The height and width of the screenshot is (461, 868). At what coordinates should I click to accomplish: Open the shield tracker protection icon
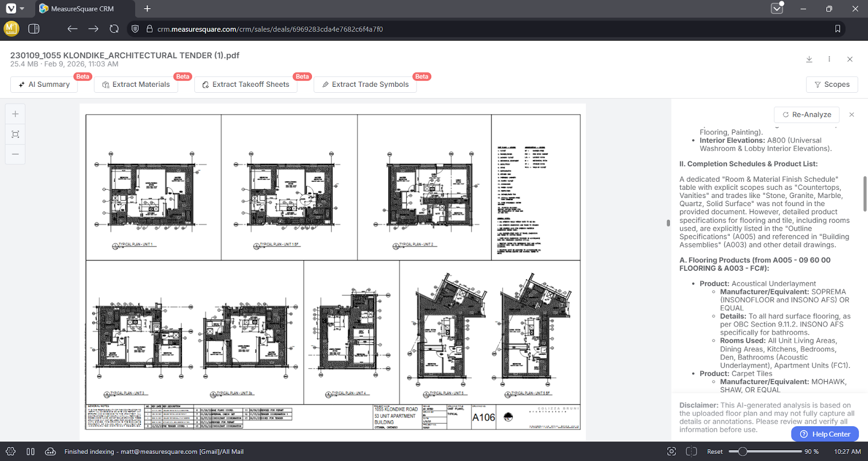pyautogui.click(x=135, y=29)
